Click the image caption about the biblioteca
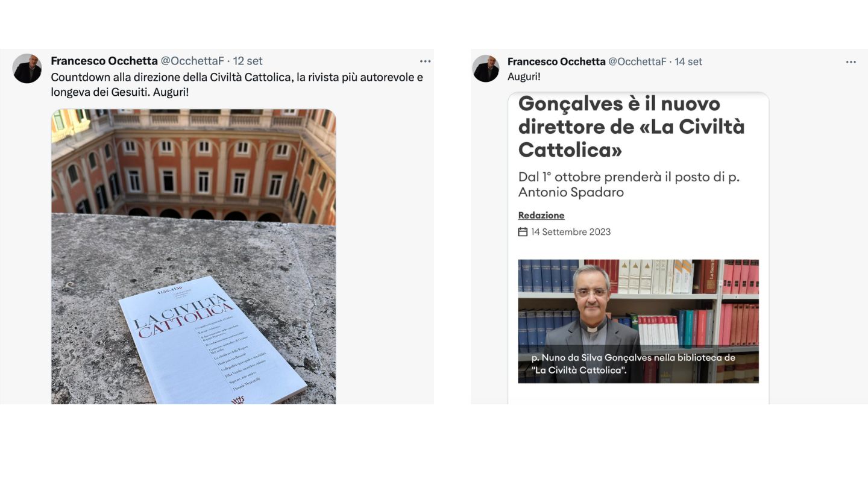The image size is (868, 488). (634, 364)
